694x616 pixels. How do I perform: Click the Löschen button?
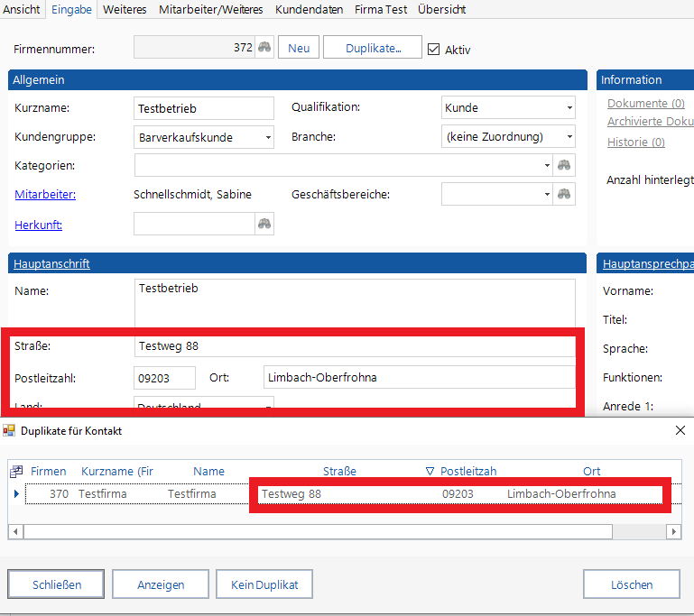point(631,584)
